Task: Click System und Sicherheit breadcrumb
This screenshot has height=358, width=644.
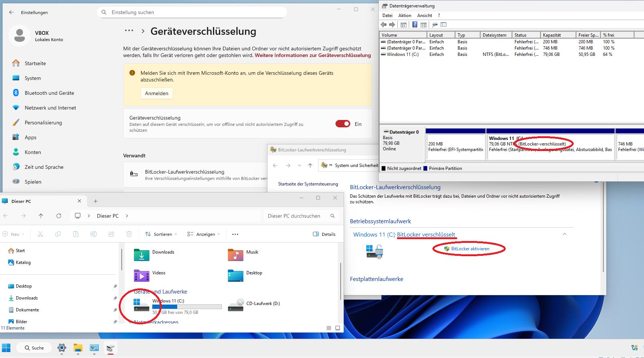Action: pos(357,165)
